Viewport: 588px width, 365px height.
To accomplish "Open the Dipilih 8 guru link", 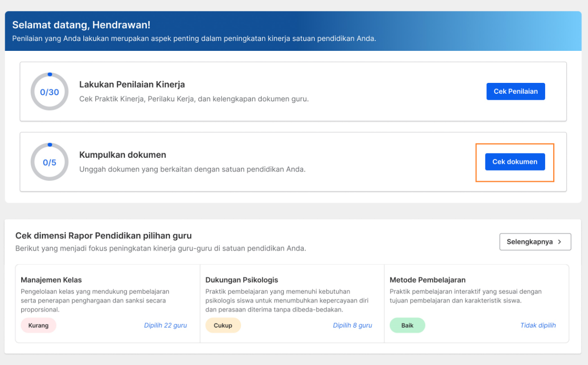I will tap(352, 325).
